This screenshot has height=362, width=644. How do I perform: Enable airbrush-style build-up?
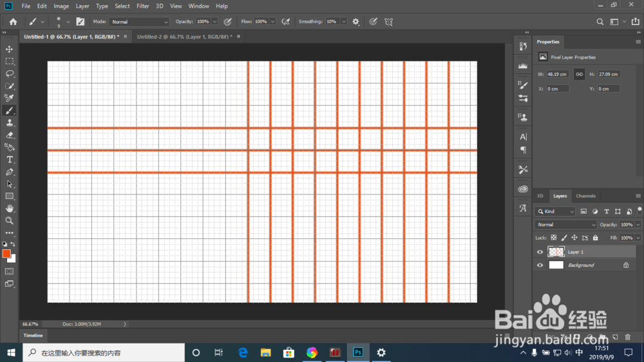pos(285,22)
